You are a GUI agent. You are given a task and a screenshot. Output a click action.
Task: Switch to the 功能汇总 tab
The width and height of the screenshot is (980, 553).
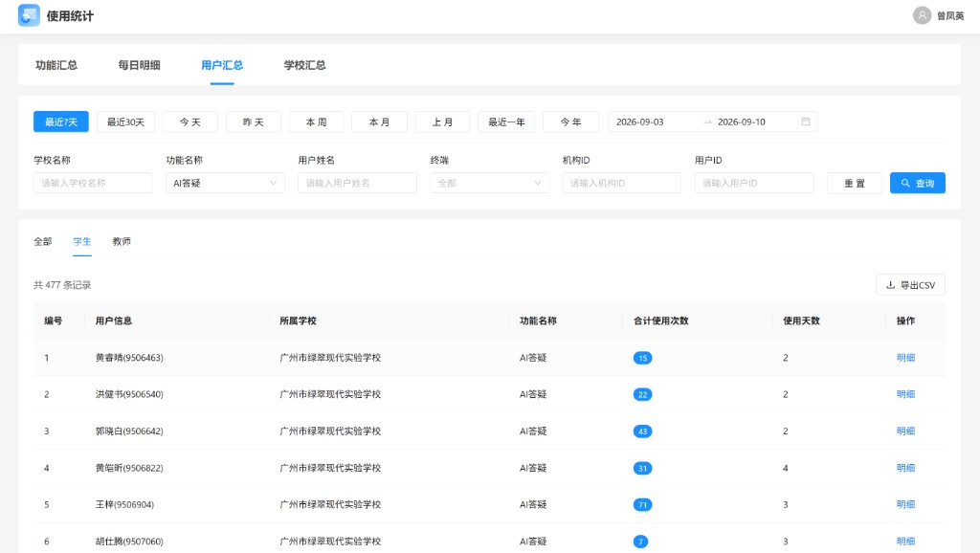tap(56, 65)
